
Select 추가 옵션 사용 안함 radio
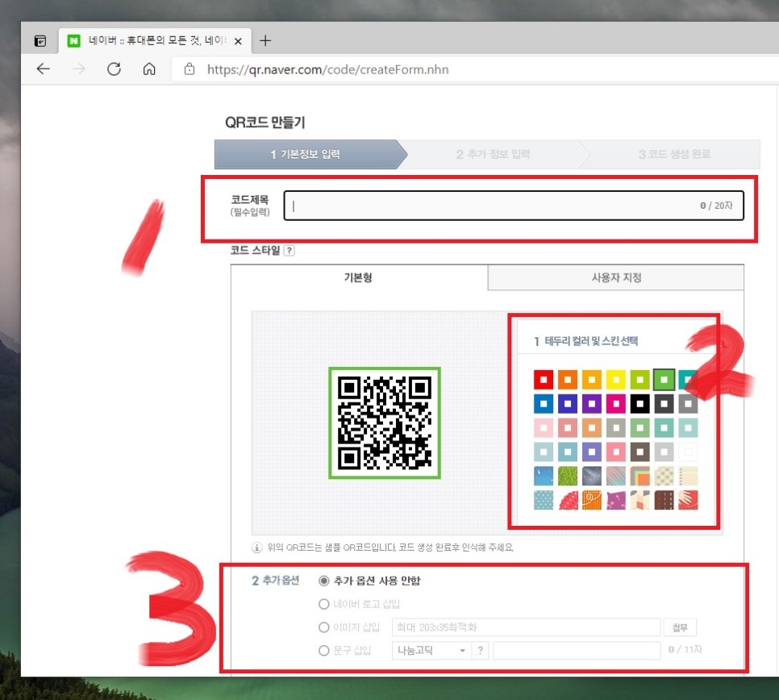[x=324, y=581]
